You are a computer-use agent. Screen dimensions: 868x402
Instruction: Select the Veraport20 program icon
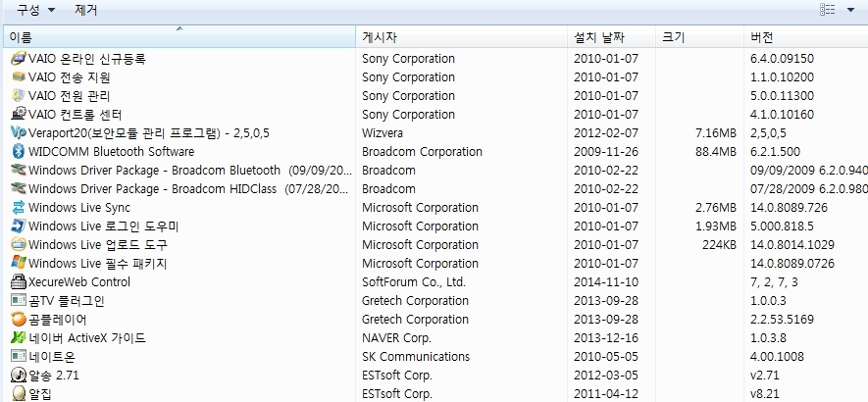coord(18,133)
